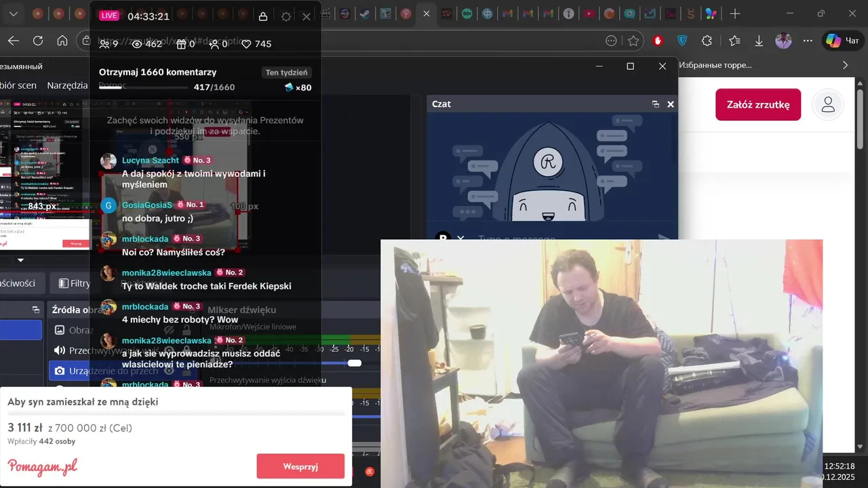This screenshot has width=868, height=488.
Task: Expand the bookmarks bar overflow chevron
Action: pos(845,65)
